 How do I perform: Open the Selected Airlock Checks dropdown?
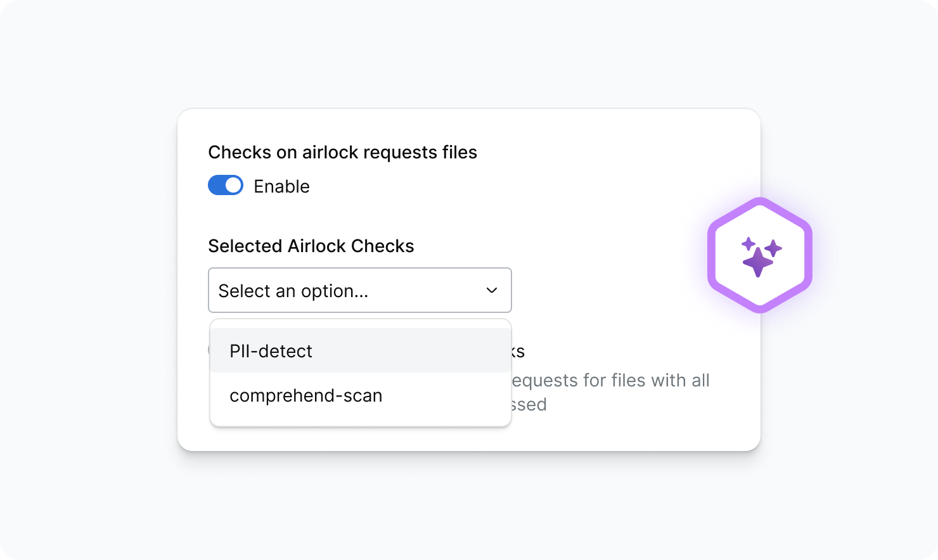pyautogui.click(x=359, y=290)
